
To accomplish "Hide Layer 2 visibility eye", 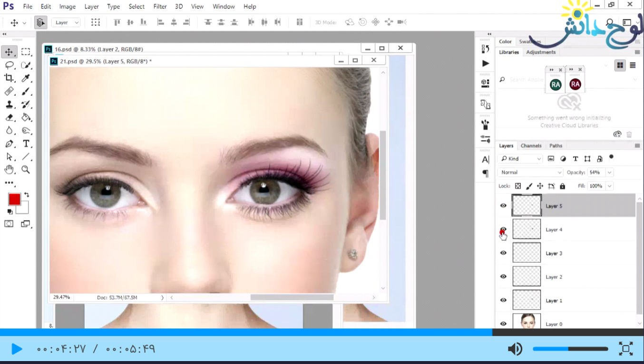I will coord(503,277).
